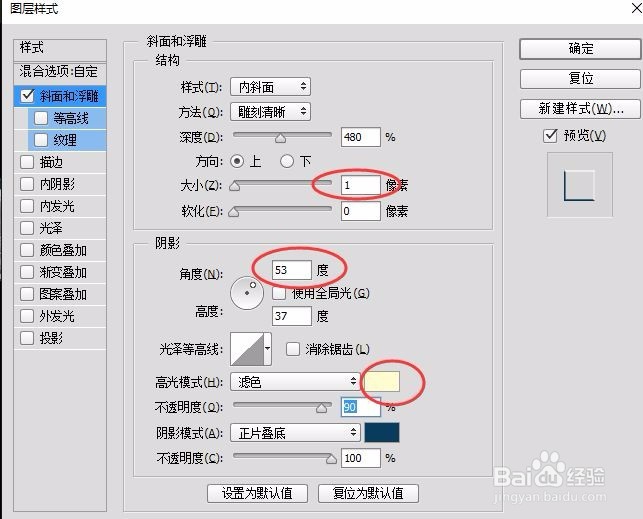Viewport: 643px width, 519px height.
Task: Open the 阴影模式 dropdown showing 正片叠底
Action: tap(295, 433)
